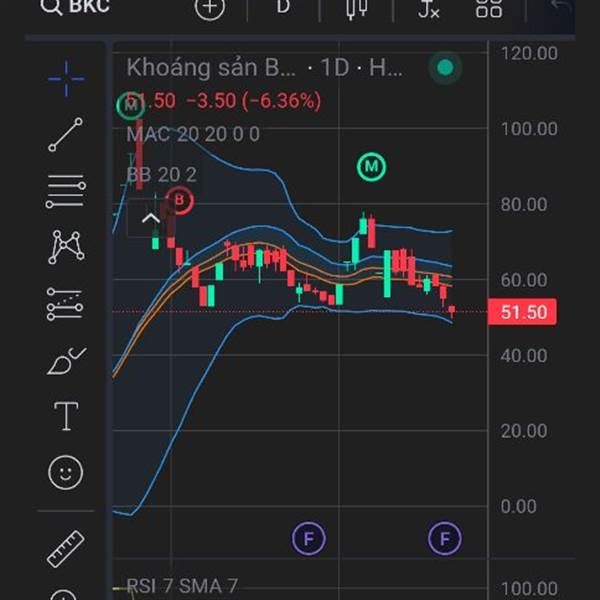This screenshot has width=600, height=600.
Task: Select the forecast and measurement lines tool
Action: (65, 304)
